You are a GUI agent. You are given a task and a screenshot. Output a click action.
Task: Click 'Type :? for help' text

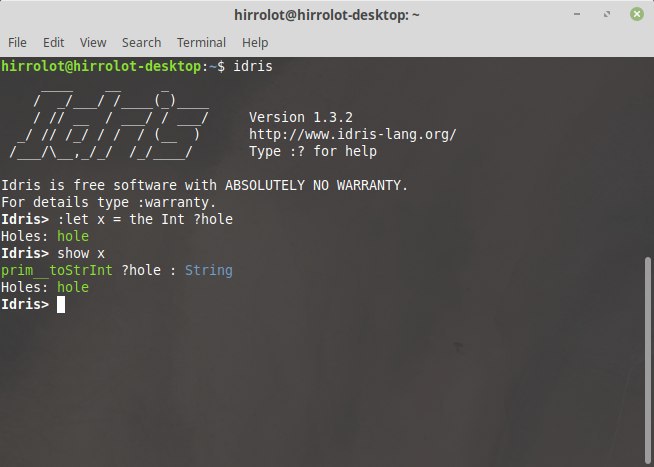[313, 151]
